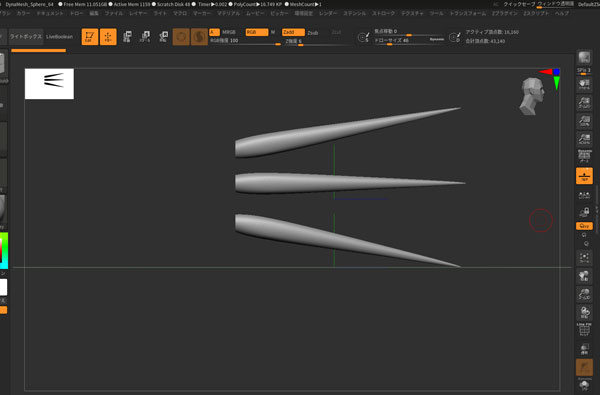Image resolution: width=600 pixels, height=395 pixels.
Task: Open the レイヤー menu
Action: click(138, 13)
